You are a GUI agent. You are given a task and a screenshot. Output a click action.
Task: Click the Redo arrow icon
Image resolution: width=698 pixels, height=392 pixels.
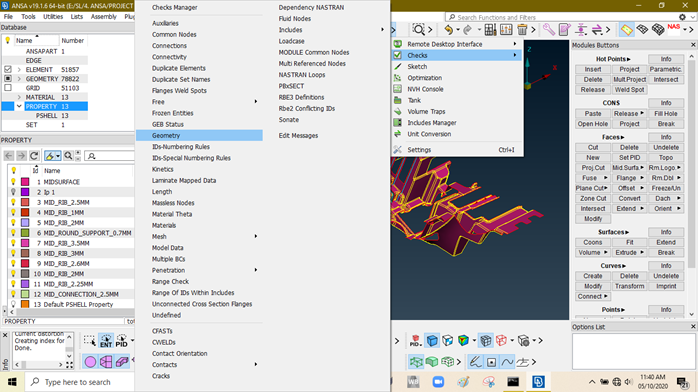coord(467,30)
